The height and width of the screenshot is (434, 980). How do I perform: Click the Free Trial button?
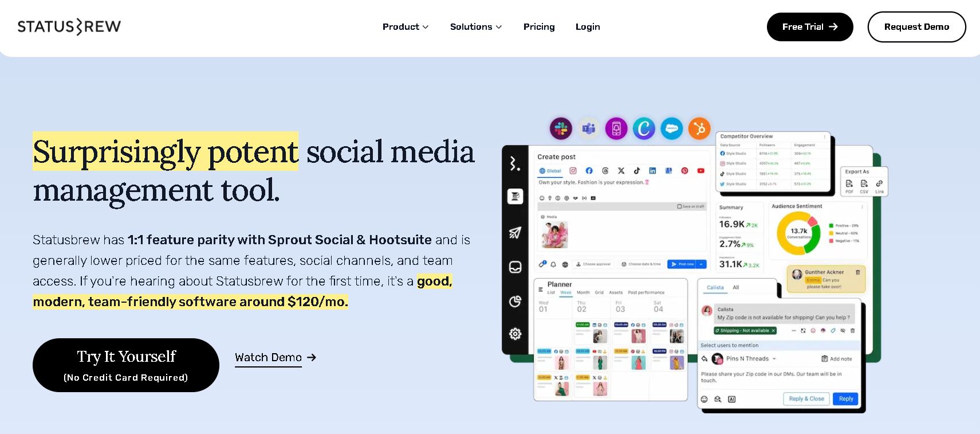click(x=810, y=27)
